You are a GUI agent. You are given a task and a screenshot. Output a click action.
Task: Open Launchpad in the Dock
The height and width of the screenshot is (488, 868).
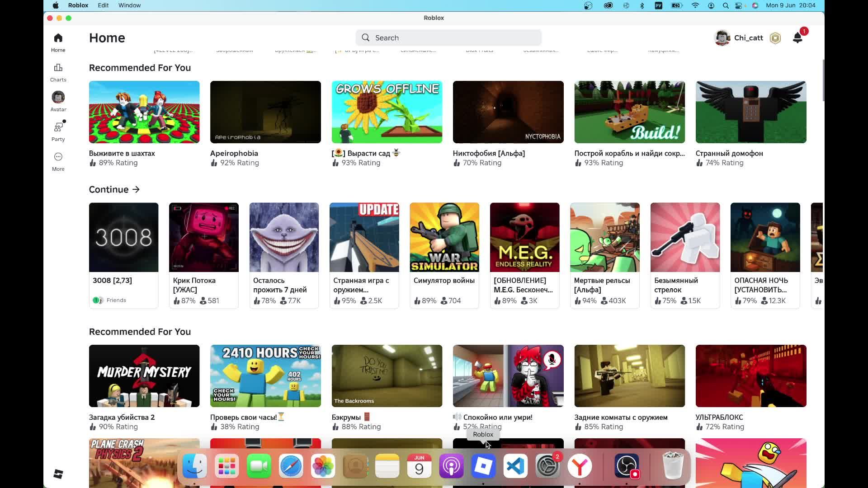pos(226,466)
